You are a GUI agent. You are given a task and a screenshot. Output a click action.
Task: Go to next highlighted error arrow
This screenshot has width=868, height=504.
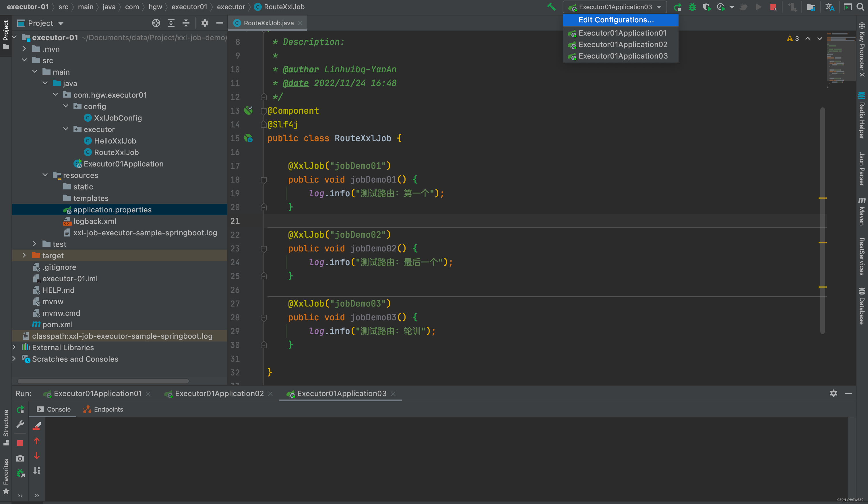coord(820,38)
